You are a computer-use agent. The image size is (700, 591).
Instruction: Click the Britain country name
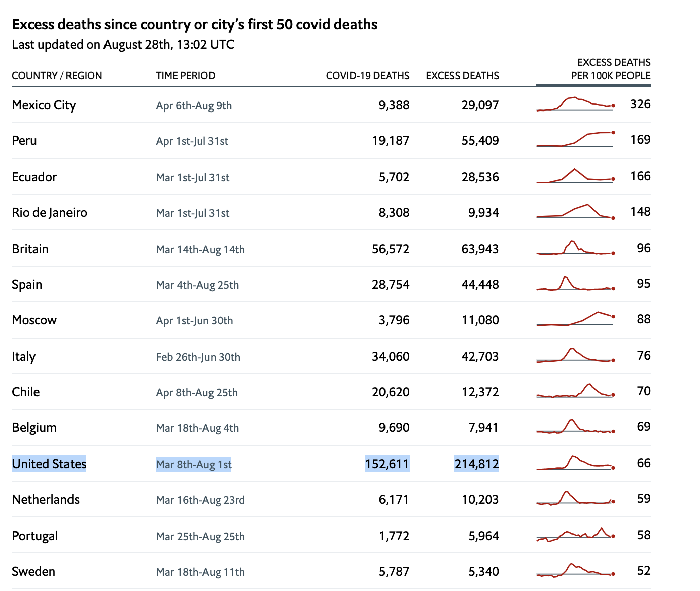pyautogui.click(x=30, y=249)
